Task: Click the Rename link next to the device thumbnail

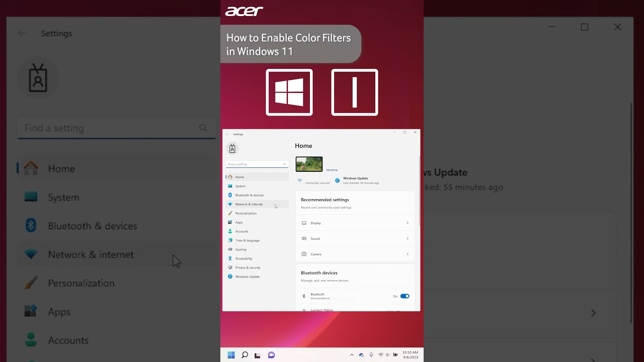Action: [332, 170]
